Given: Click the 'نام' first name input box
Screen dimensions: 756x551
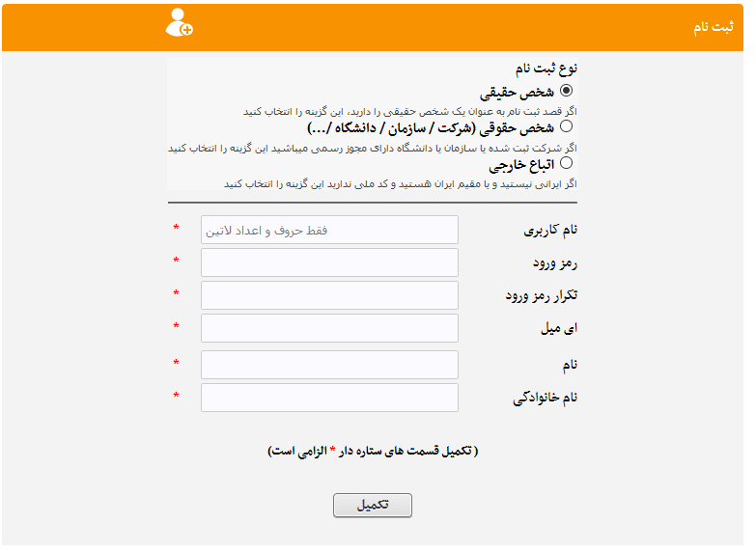Looking at the screenshot, I should [329, 365].
